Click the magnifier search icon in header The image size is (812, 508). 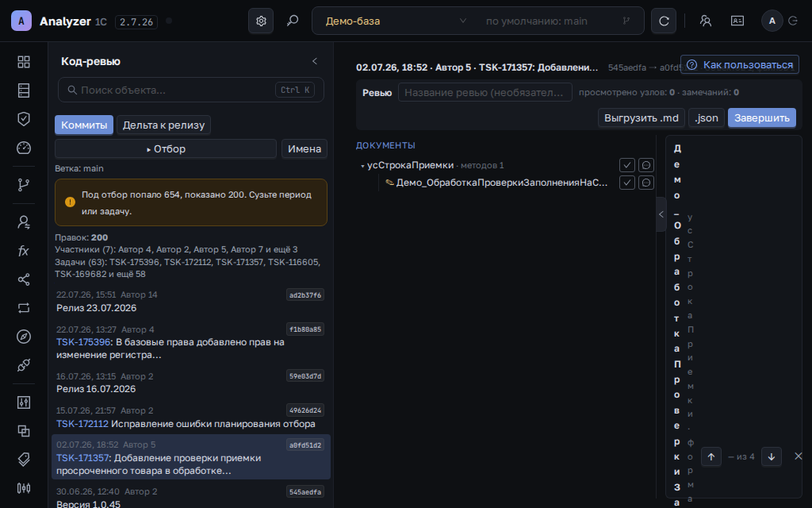293,21
